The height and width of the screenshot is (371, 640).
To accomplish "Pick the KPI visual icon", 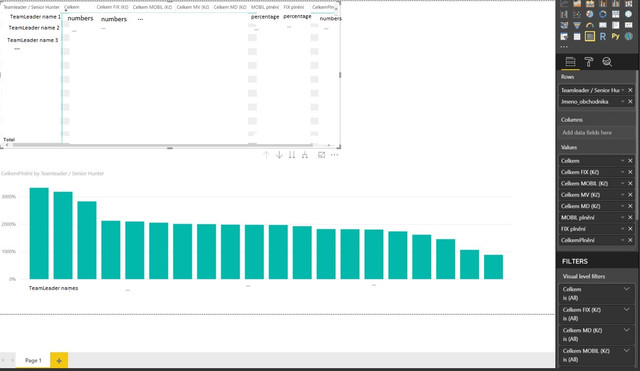I will click(629, 25).
